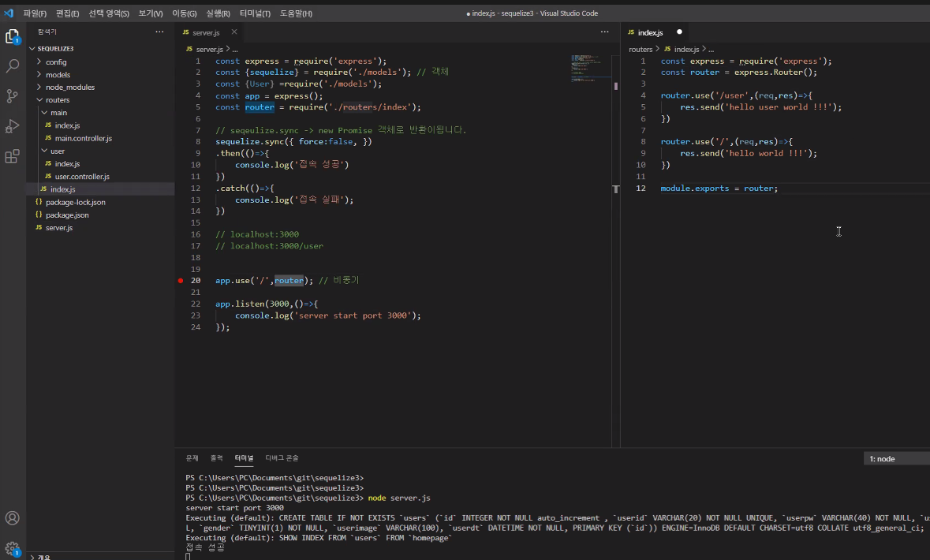Switch to the 디버그 콘솔 panel tab
Viewport: 930px width, 560px height.
pos(282,458)
